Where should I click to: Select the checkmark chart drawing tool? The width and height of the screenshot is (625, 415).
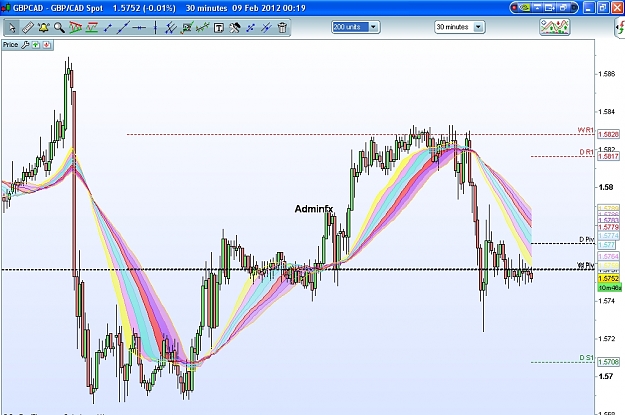(x=187, y=28)
